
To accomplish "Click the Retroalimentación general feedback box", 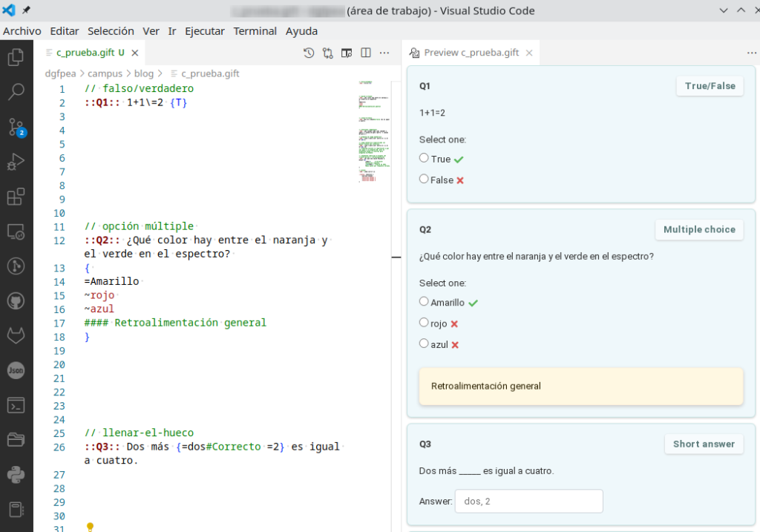I will tap(580, 386).
